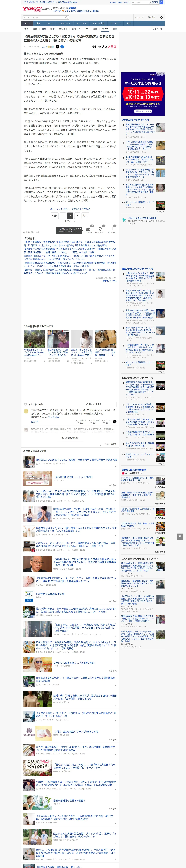Share article on Facebook icon
This screenshot has width=186, height=868.
62,47
